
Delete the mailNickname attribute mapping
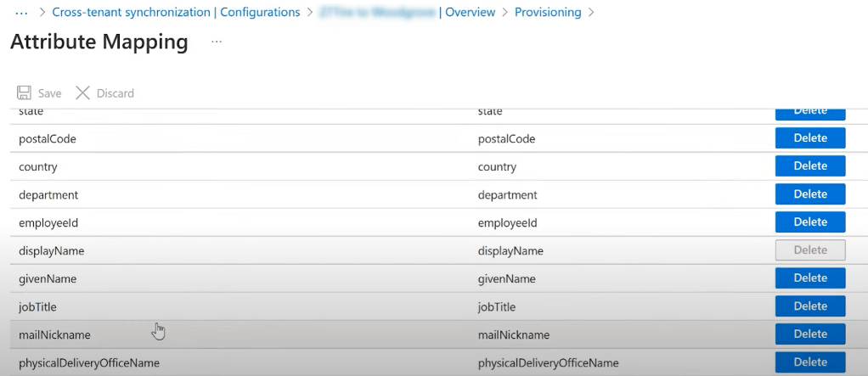pos(809,334)
